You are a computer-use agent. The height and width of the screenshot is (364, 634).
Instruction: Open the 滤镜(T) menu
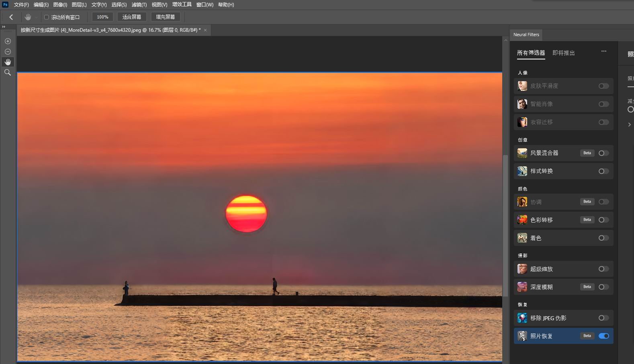[139, 5]
